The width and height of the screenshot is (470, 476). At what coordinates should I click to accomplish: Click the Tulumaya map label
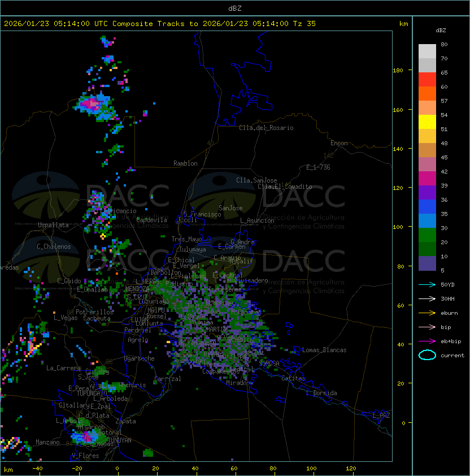tap(193, 249)
